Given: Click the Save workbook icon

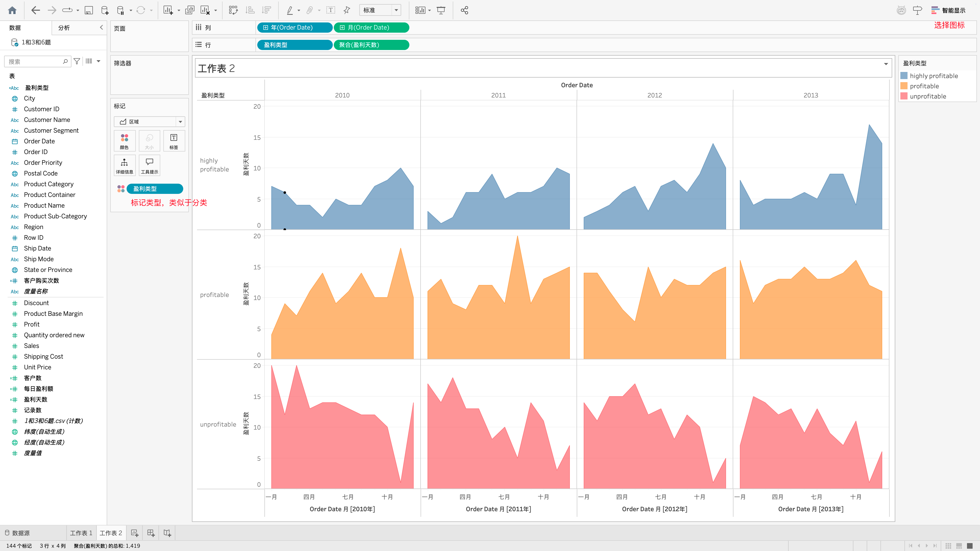Looking at the screenshot, I should click(x=89, y=10).
